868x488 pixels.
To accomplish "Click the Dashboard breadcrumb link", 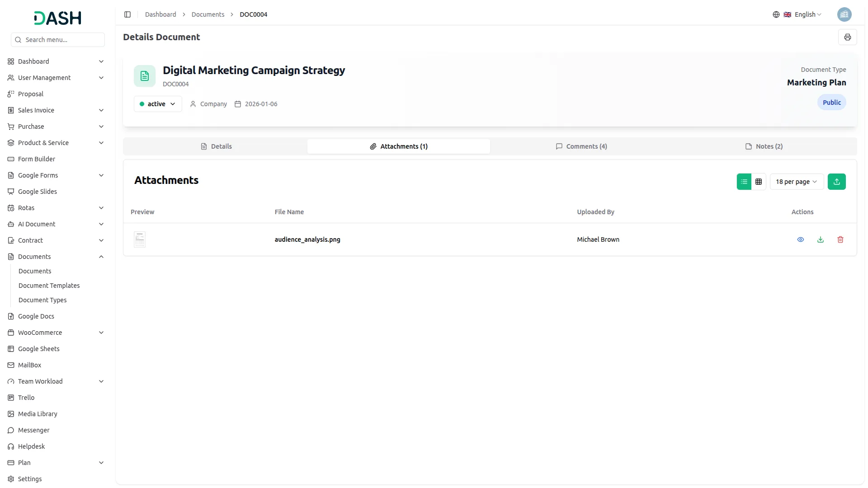I will [160, 14].
